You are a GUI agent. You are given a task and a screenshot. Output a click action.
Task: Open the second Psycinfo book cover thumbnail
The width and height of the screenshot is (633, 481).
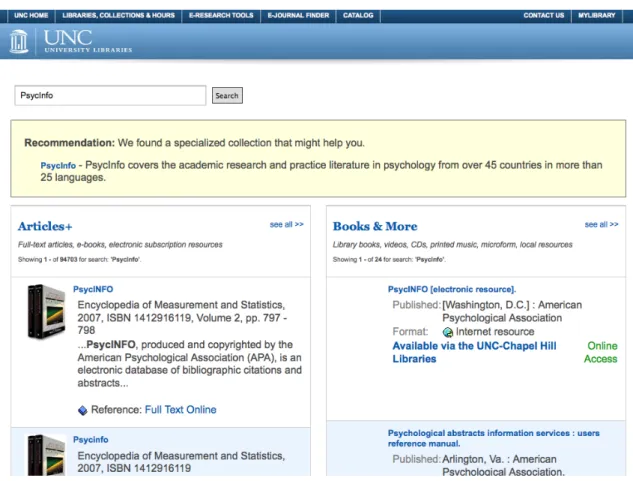pos(46,455)
